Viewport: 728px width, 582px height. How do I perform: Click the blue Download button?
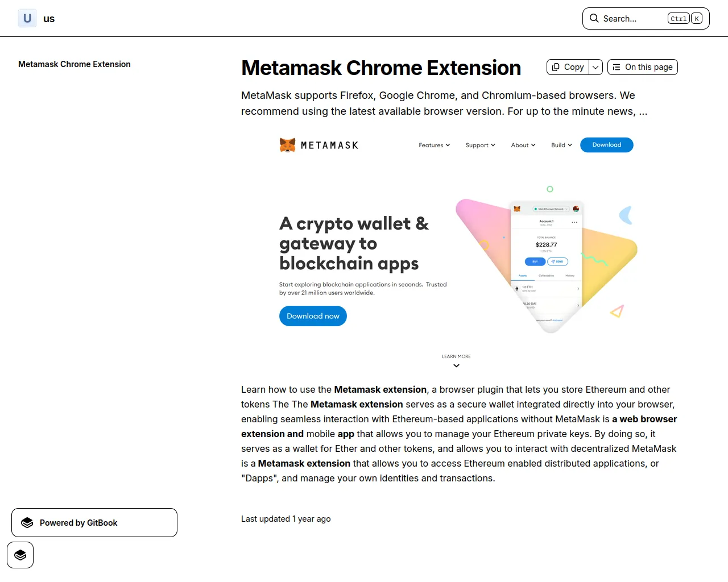(x=607, y=145)
